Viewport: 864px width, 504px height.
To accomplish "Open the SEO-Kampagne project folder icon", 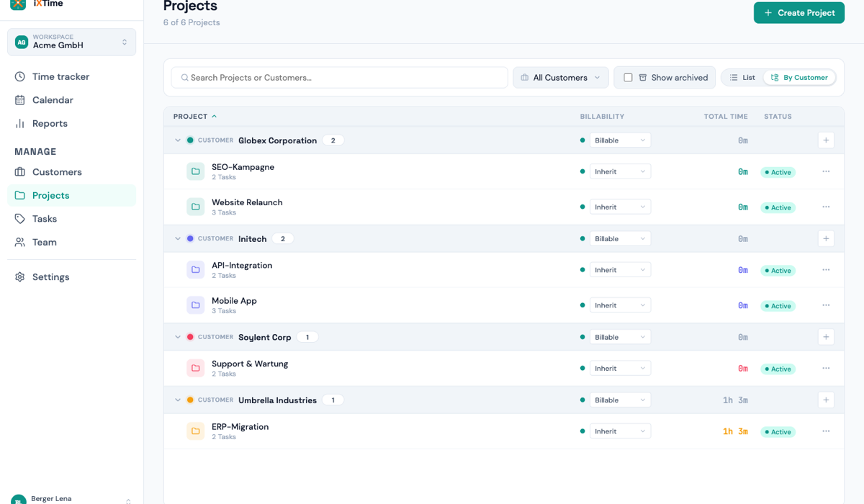I will (x=195, y=171).
